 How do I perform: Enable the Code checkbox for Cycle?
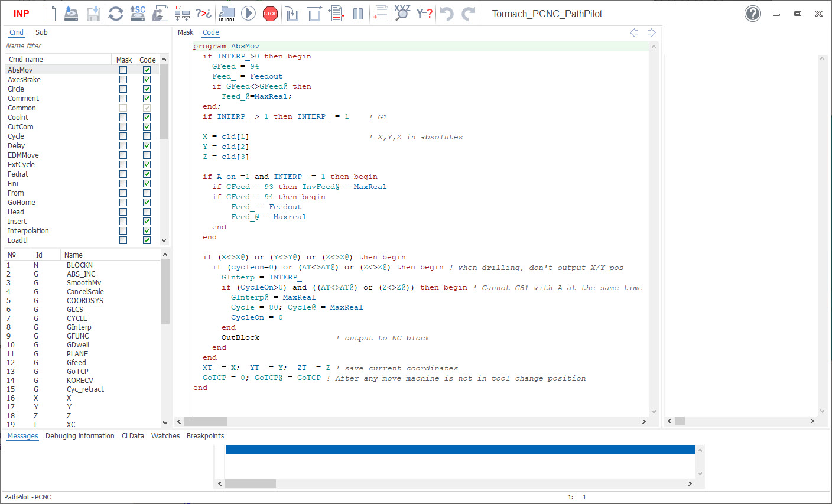[147, 136]
